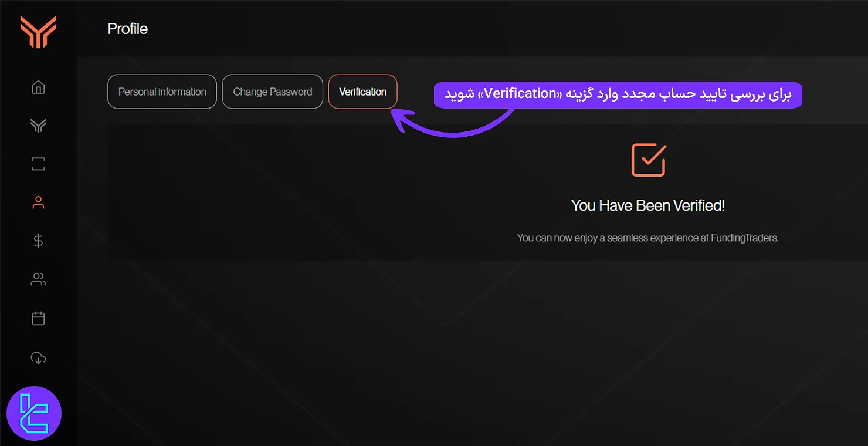Select the Verification tab
The image size is (868, 446).
coord(362,92)
